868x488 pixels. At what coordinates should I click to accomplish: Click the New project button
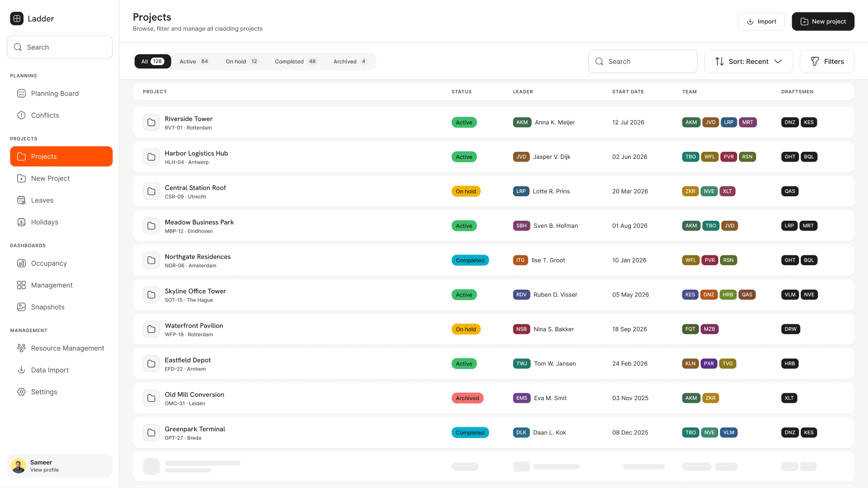click(x=823, y=21)
